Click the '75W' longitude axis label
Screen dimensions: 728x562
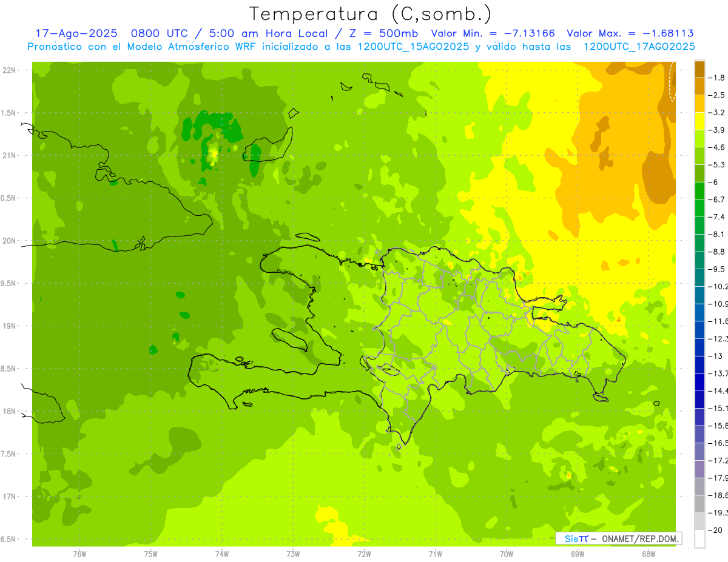tap(151, 554)
